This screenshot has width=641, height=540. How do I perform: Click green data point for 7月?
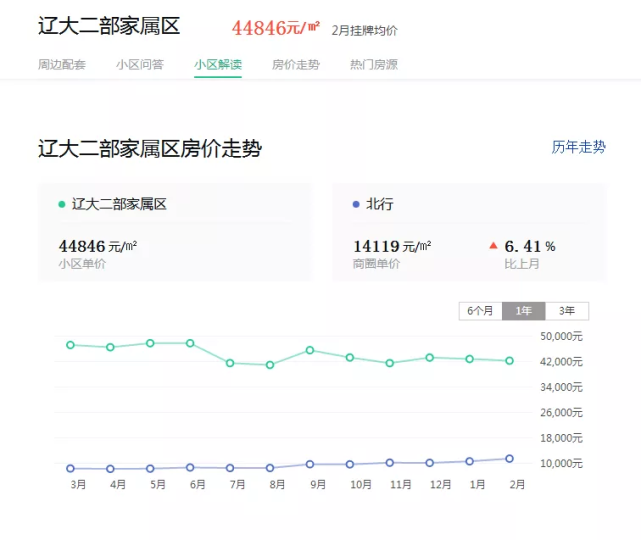tap(230, 363)
